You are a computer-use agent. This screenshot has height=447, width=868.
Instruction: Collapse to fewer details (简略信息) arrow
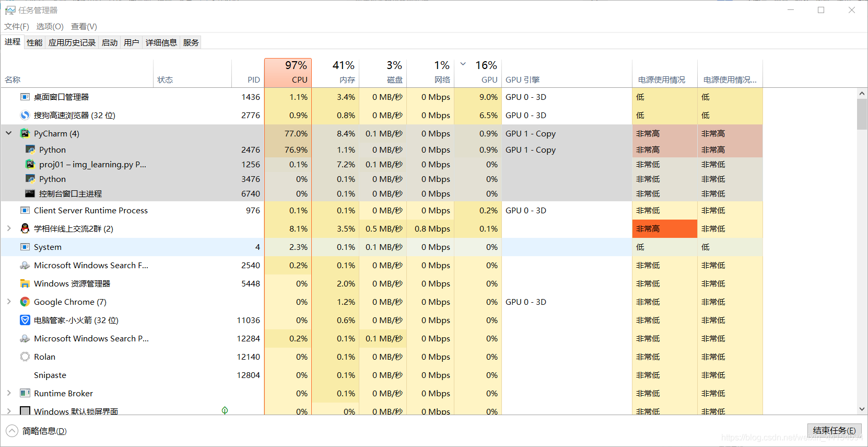[12, 431]
